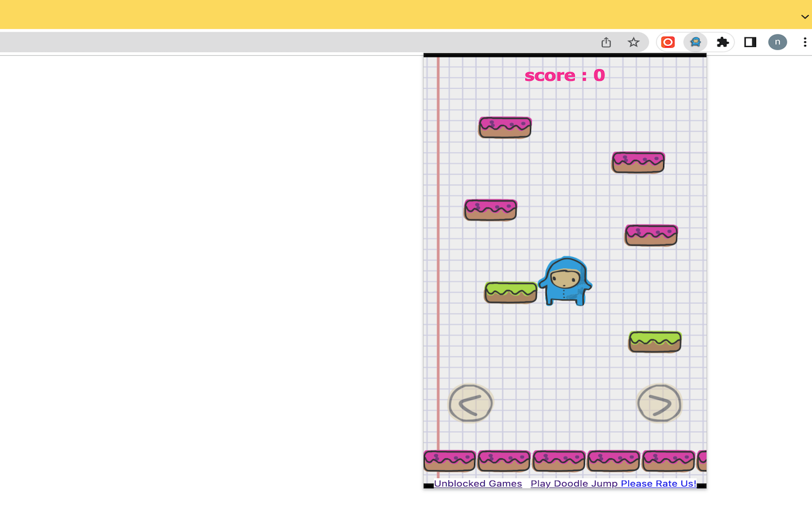Viewport: 812px width, 508px height.
Task: Toggle the browser side panel icon
Action: pos(750,42)
